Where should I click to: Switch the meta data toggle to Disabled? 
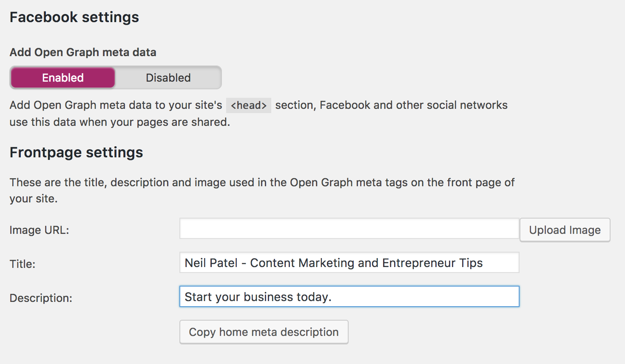point(168,77)
